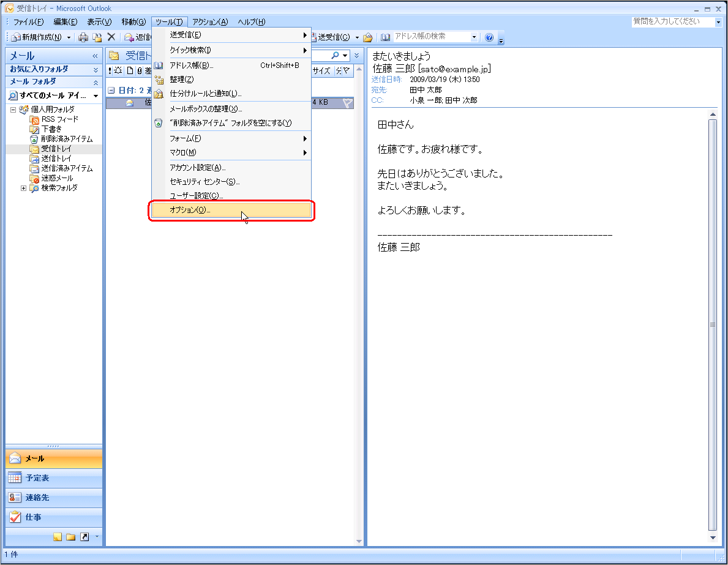Choose オプション in the Tools menu

pyautogui.click(x=231, y=210)
